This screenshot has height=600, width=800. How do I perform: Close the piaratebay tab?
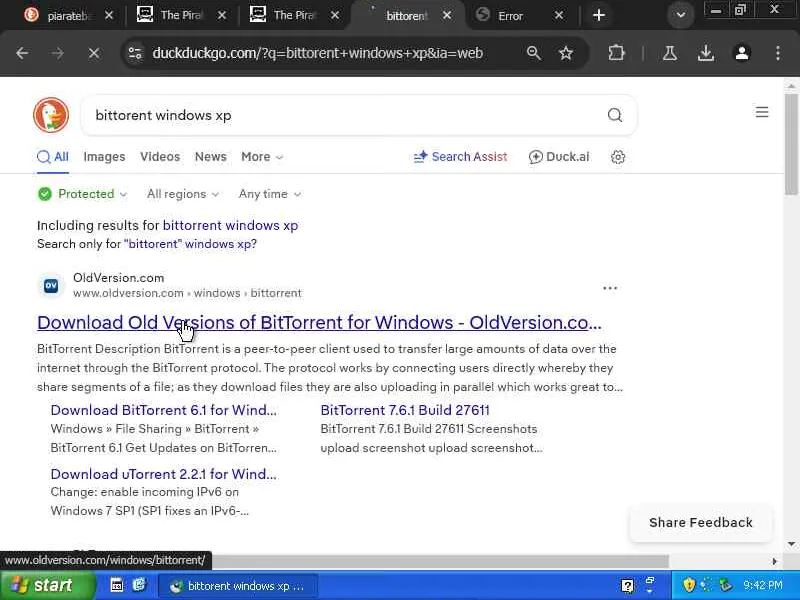pyautogui.click(x=109, y=16)
